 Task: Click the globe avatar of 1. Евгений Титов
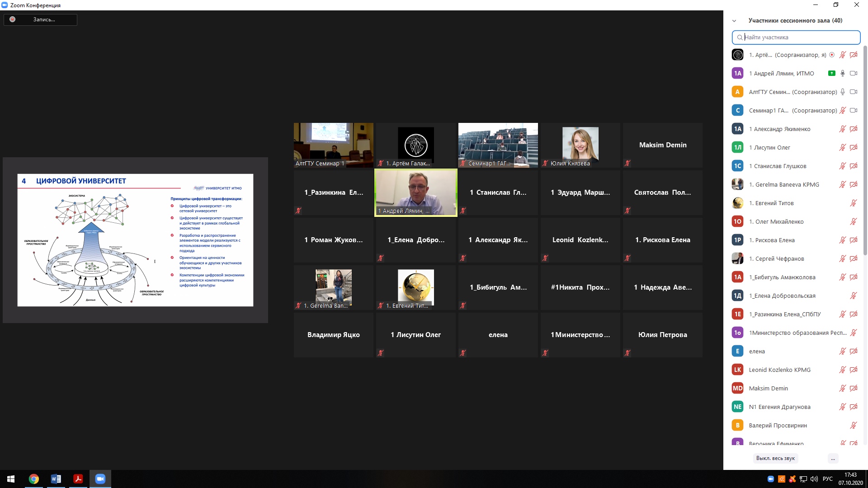pyautogui.click(x=737, y=203)
